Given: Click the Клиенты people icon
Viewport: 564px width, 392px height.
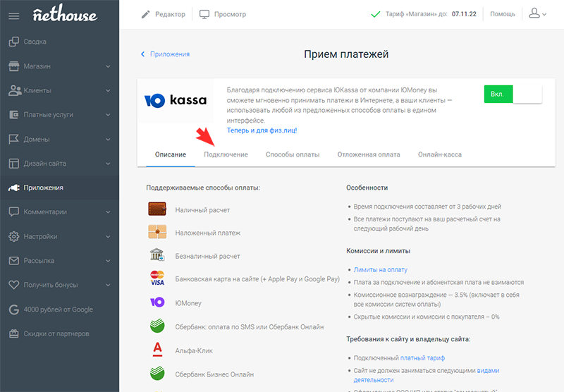Looking at the screenshot, I should [x=15, y=90].
